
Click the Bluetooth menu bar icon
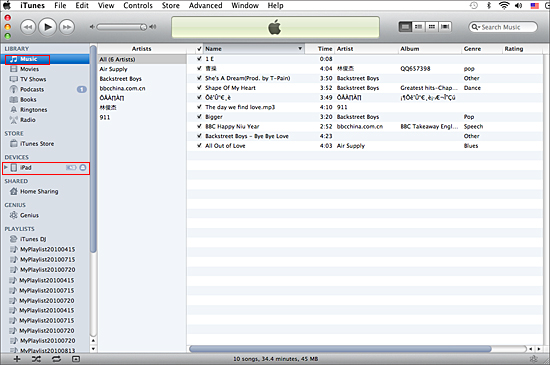click(x=489, y=5)
